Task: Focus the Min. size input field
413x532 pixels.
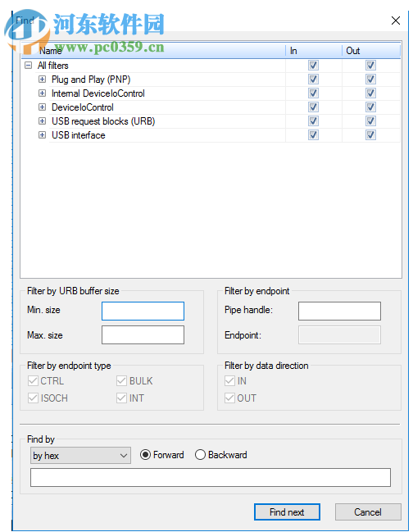Action: coord(143,311)
